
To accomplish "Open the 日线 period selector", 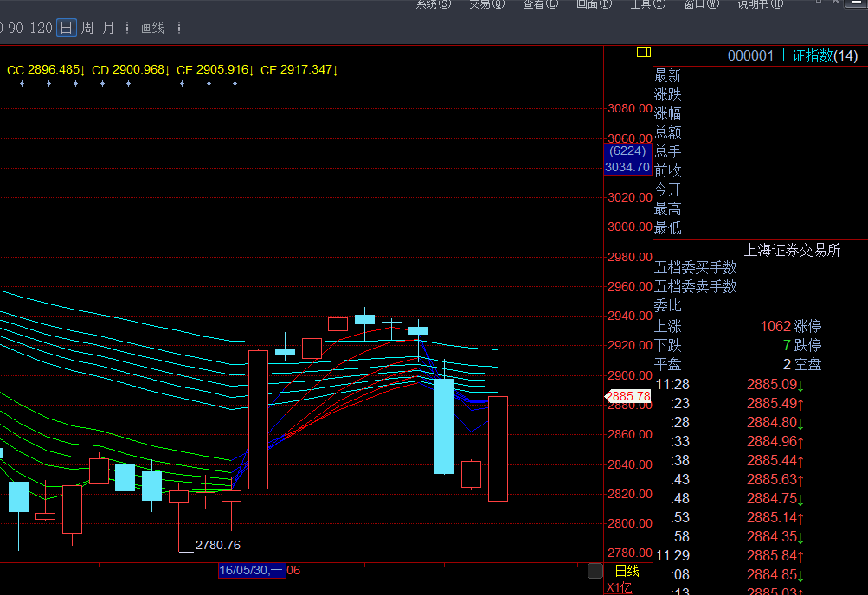I will pos(627,571).
